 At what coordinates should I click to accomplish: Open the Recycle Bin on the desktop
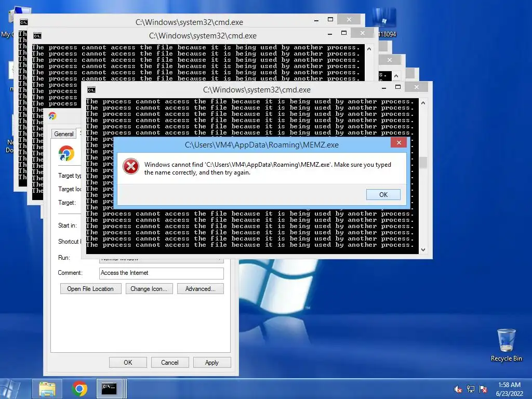coord(506,345)
